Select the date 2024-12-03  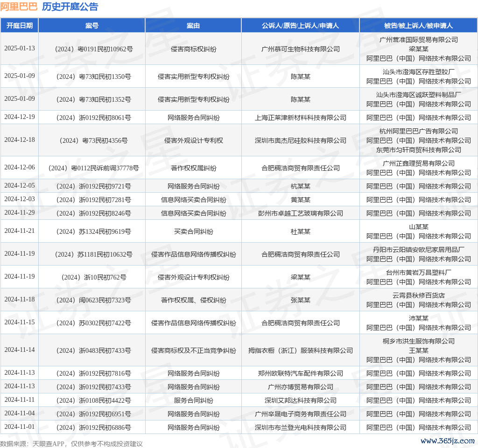[20, 199]
